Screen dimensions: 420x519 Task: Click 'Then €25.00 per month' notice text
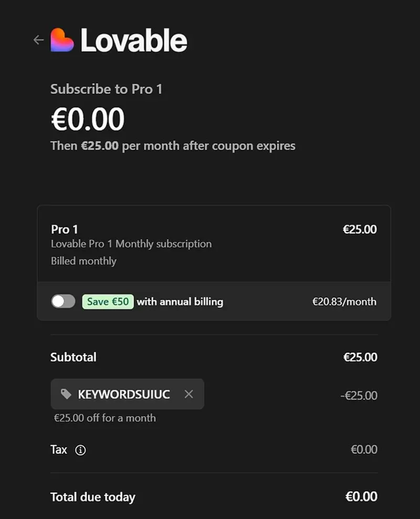tap(173, 146)
